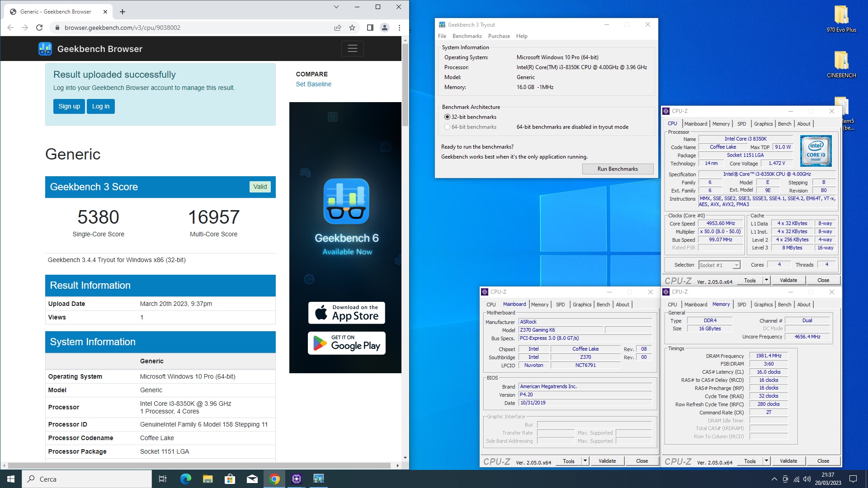Click the Cerca taskbar search box

[x=87, y=479]
